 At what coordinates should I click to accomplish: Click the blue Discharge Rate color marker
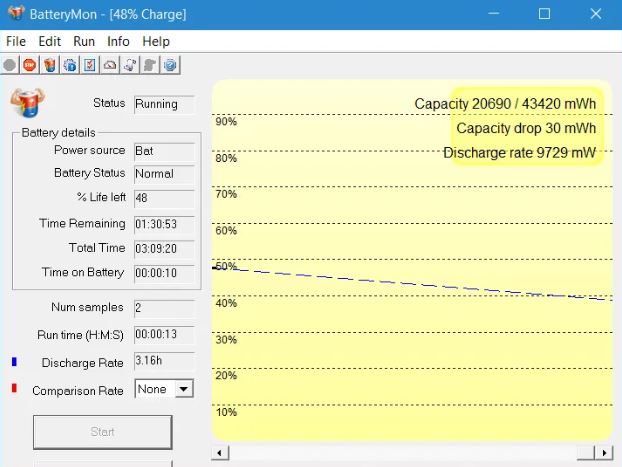(x=14, y=361)
